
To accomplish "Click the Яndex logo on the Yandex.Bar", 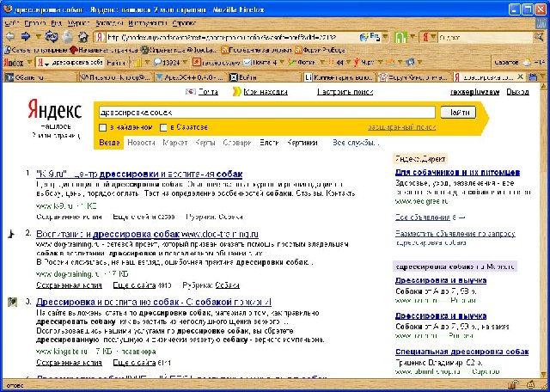I will pos(14,63).
